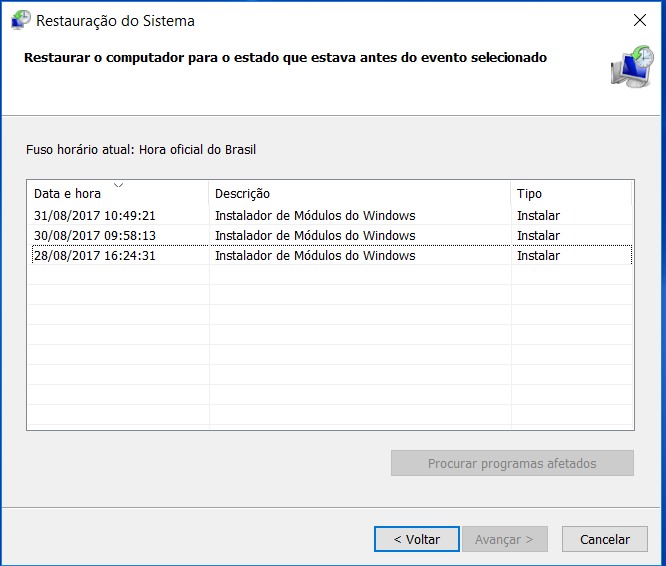
Task: Click the sort arrow above Data e hora
Action: coord(119,185)
